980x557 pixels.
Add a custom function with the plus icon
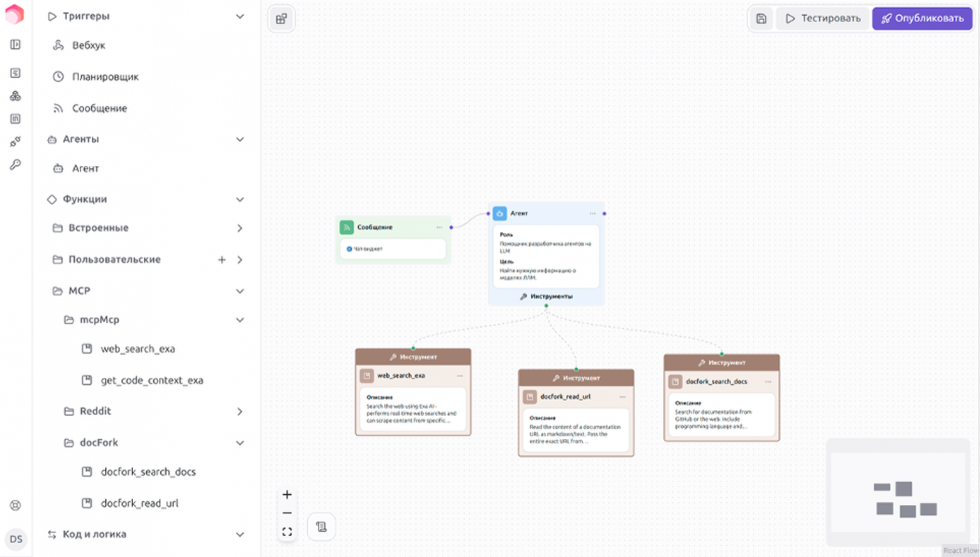[x=222, y=260]
